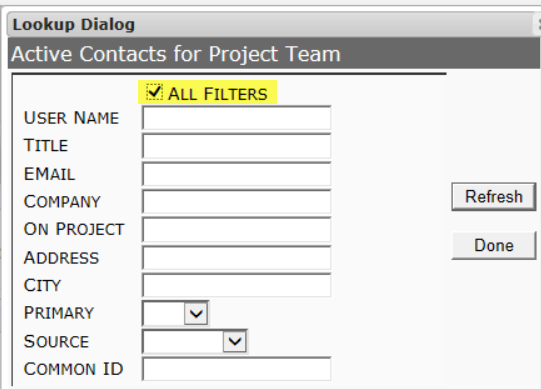Click the User Name label
The height and width of the screenshot is (389, 541).
[x=71, y=118]
